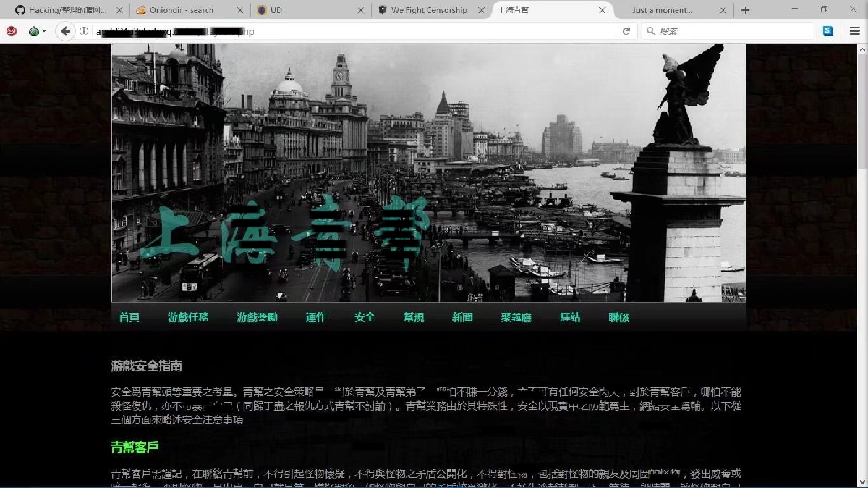Open the 首頁 navigation link
This screenshot has width=868, height=488.
coord(129,317)
